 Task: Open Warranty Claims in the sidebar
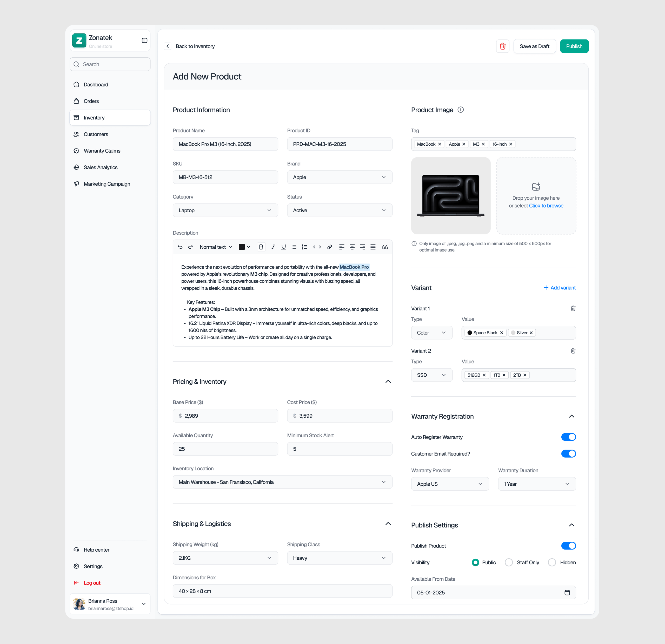[x=110, y=151]
